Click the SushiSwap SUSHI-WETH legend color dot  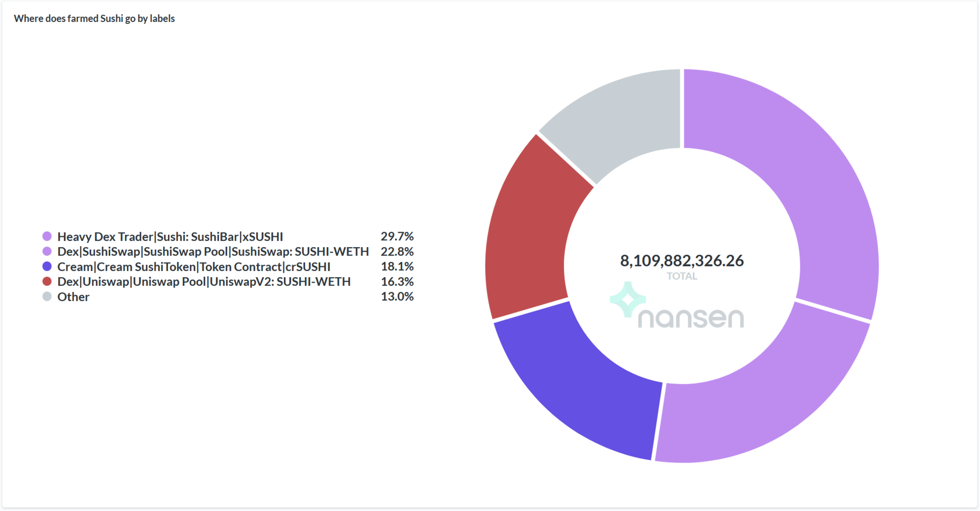(47, 251)
